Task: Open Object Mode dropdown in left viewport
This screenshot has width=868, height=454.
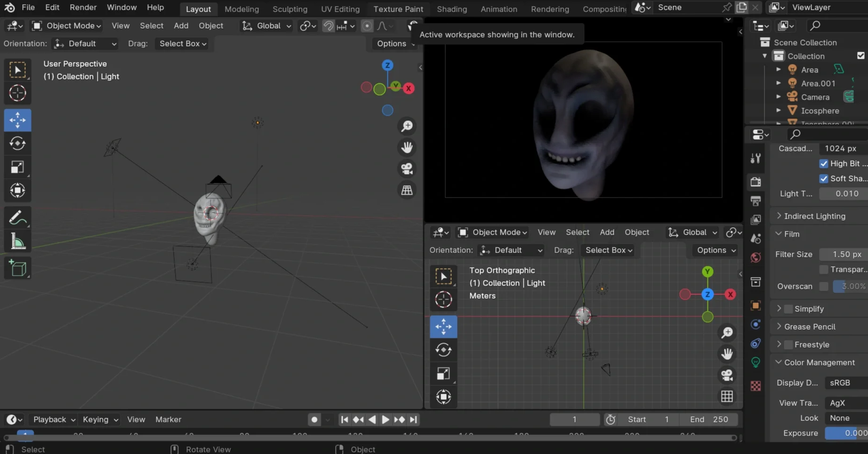Action: 67,26
